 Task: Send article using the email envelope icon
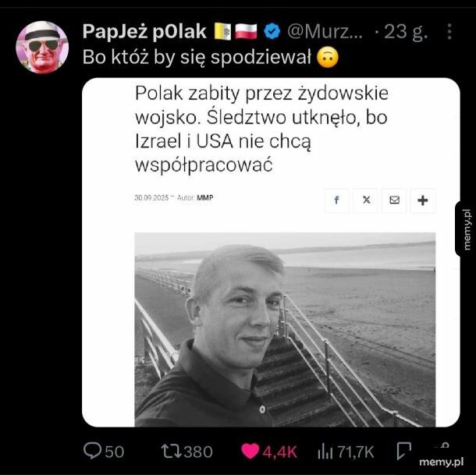(x=394, y=200)
